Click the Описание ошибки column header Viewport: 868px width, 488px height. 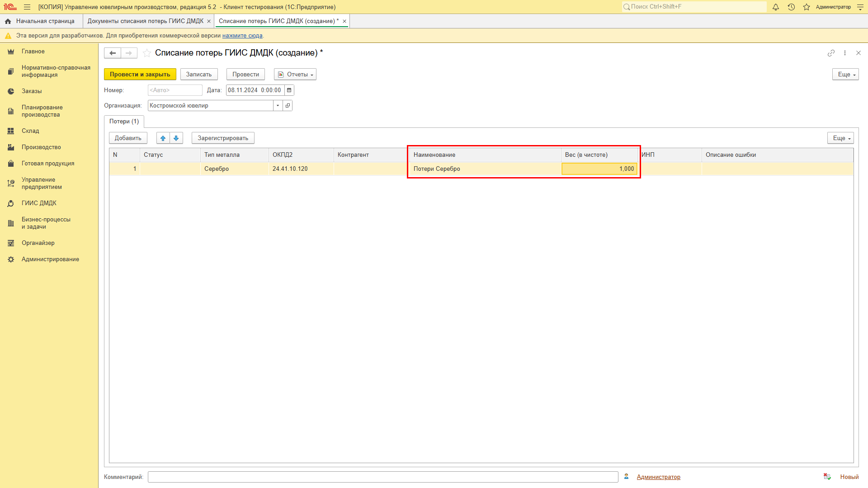(778, 155)
